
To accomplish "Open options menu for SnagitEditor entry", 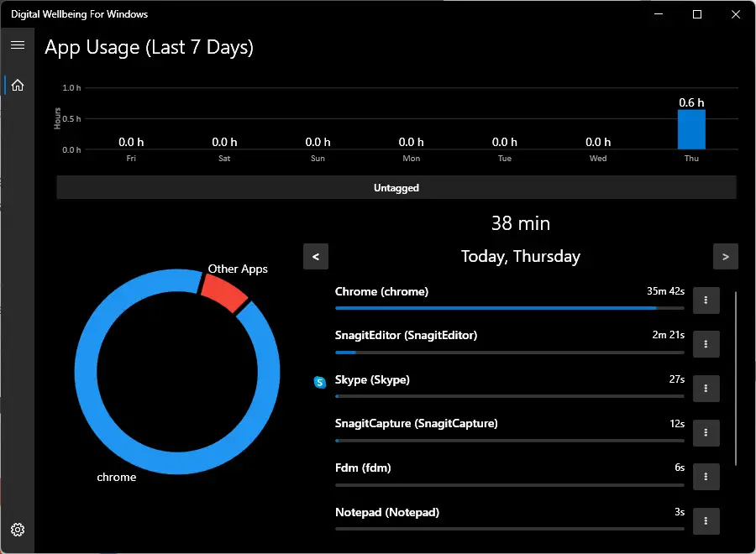I will [x=706, y=344].
